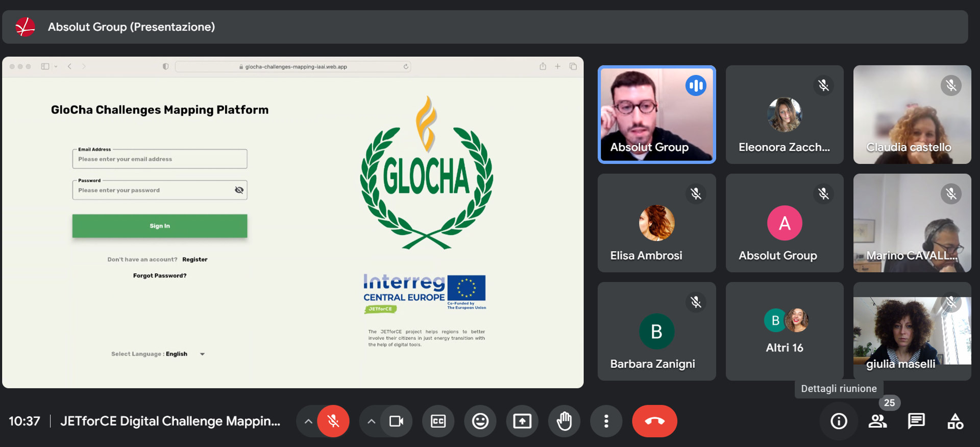This screenshot has height=447, width=980.
Task: Select the giulia maselli video tile
Action: (x=912, y=331)
